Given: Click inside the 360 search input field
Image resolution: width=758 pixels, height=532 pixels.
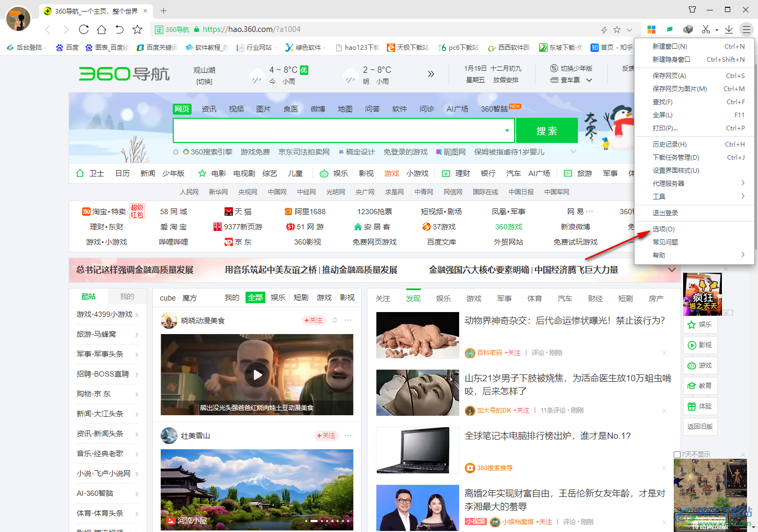Looking at the screenshot, I should [x=338, y=130].
